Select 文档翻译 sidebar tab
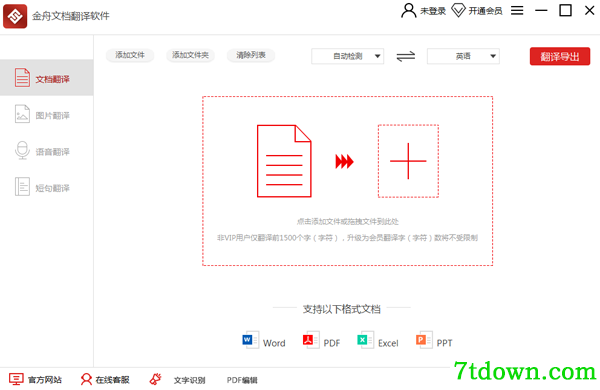The width and height of the screenshot is (600, 390). coord(47,78)
